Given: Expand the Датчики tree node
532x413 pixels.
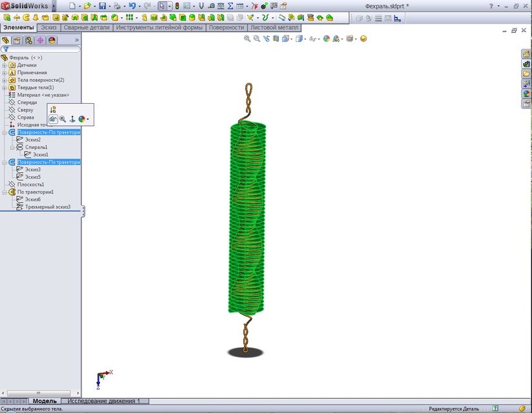Looking at the screenshot, I should tap(5, 65).
